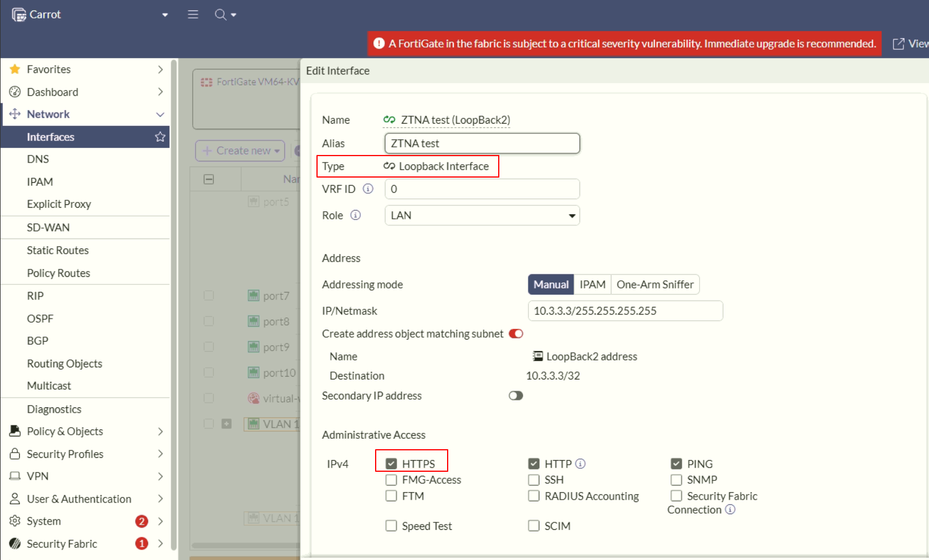
Task: Click Security Fabric Connection info icon
Action: pyautogui.click(x=730, y=510)
